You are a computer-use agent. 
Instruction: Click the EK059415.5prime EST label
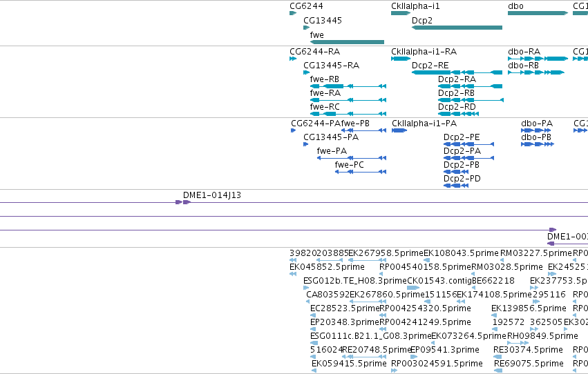(x=349, y=364)
